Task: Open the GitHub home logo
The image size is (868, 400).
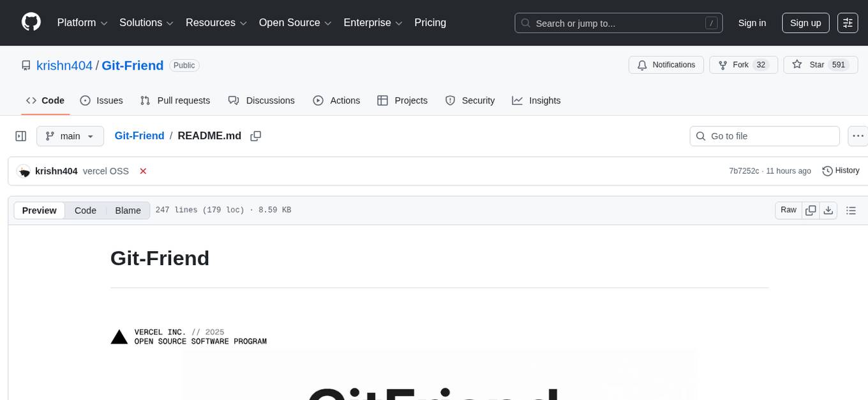Action: 31,22
